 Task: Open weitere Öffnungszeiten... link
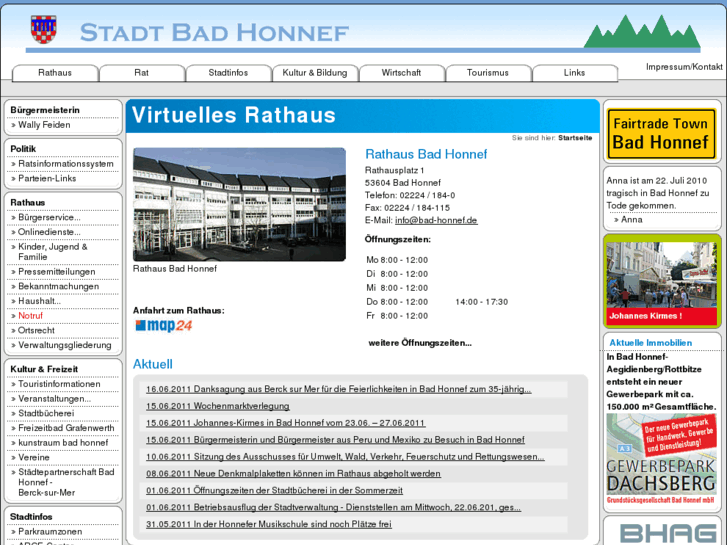click(420, 343)
